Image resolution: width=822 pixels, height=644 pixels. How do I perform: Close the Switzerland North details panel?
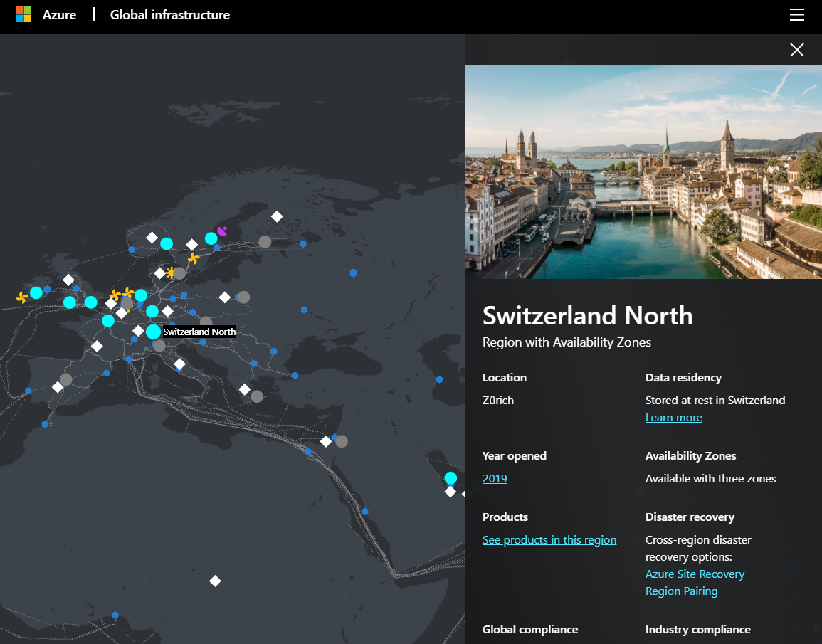pyautogui.click(x=797, y=50)
